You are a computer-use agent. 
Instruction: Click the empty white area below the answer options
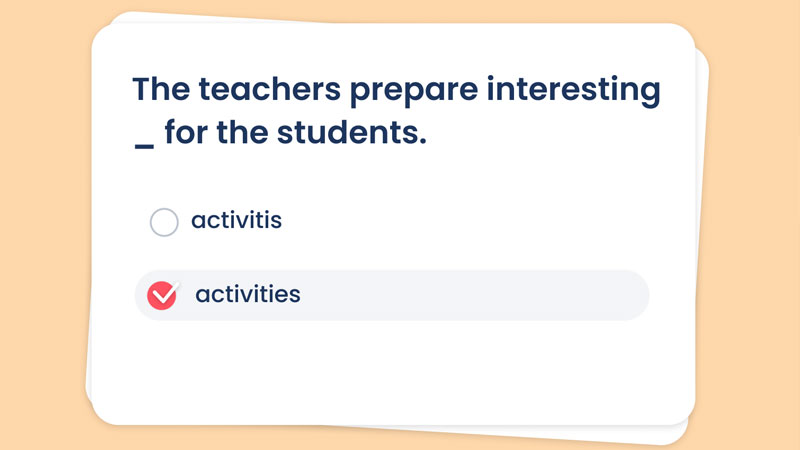tap(393, 372)
